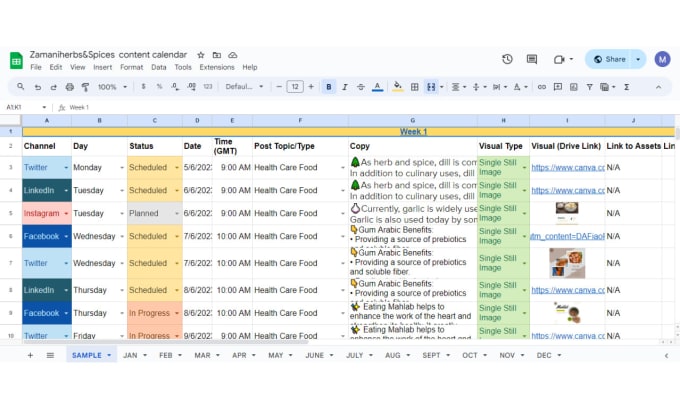Screen dimensions: 680x409
Task: Select the merged Week 1 header cell
Action: coord(348,132)
